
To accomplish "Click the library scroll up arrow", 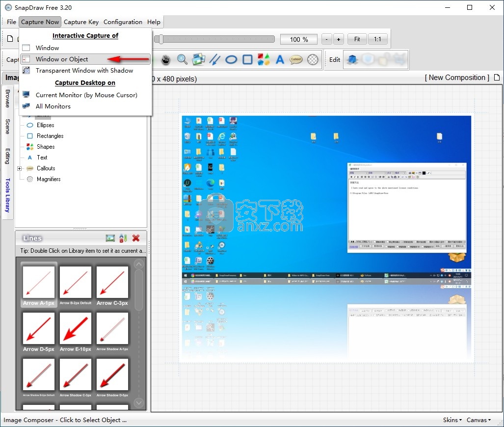I will pos(139,265).
